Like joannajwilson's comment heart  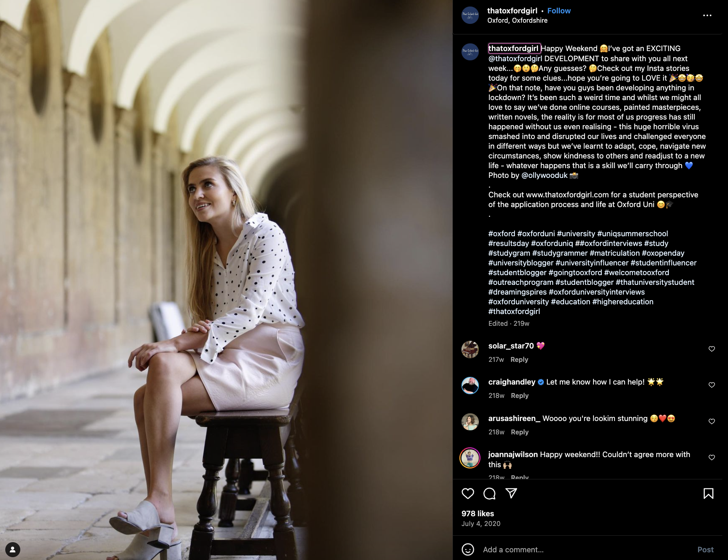pos(712,457)
